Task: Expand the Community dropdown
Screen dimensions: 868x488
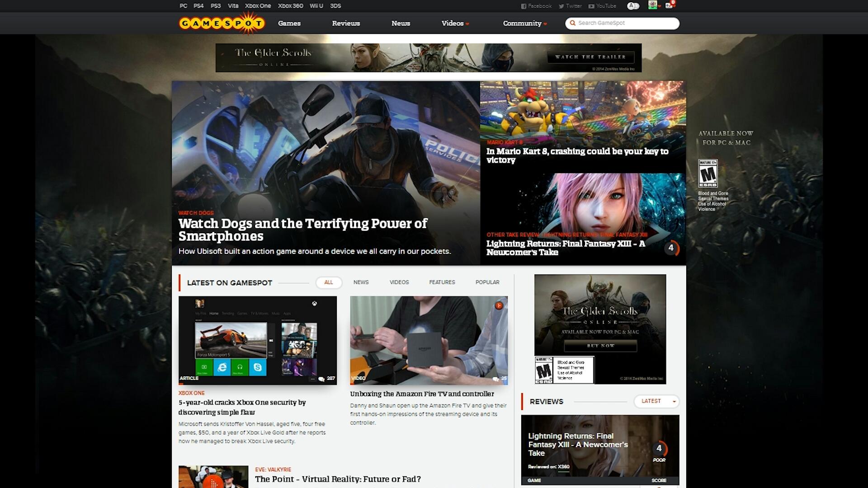Action: coord(524,23)
